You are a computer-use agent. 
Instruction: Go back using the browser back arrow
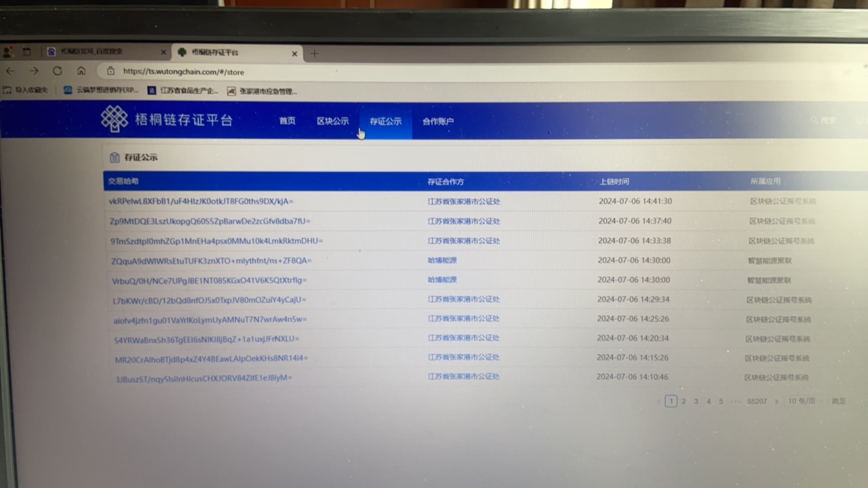pyautogui.click(x=10, y=70)
